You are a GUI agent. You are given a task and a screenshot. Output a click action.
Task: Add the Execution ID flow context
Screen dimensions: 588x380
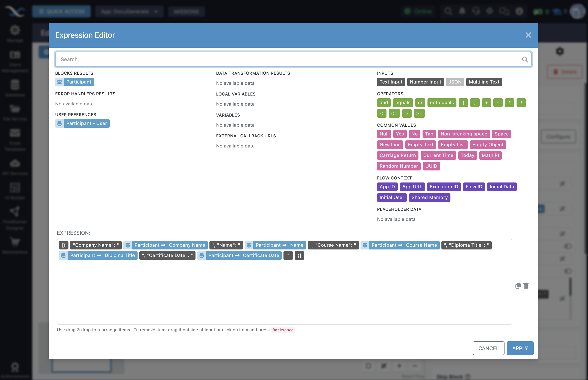(x=444, y=187)
